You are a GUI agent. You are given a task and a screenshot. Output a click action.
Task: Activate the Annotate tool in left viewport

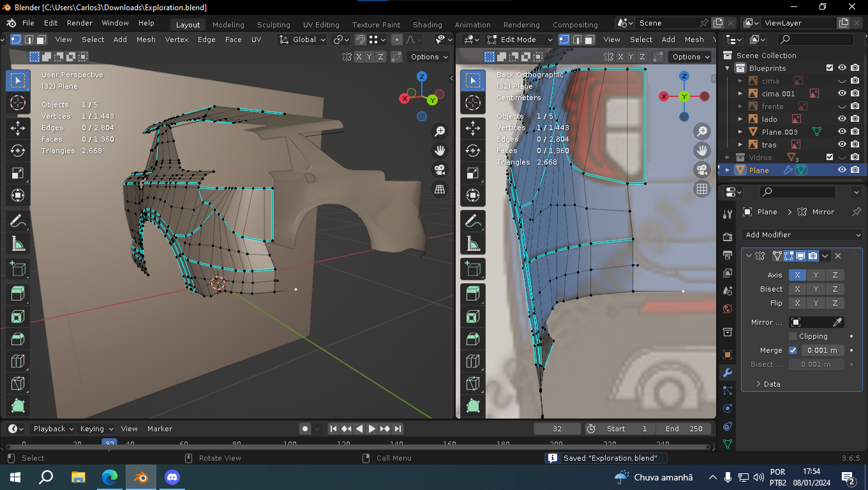click(x=18, y=221)
